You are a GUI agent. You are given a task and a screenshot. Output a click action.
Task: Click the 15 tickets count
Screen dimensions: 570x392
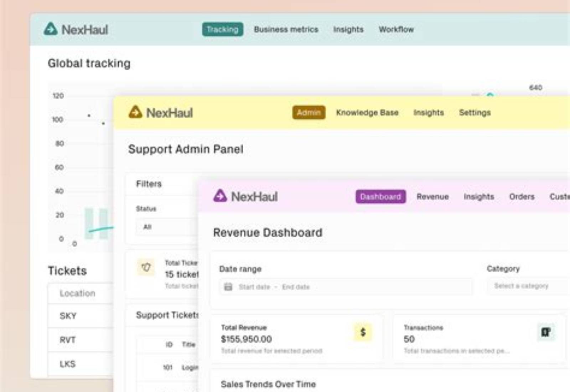coord(182,274)
